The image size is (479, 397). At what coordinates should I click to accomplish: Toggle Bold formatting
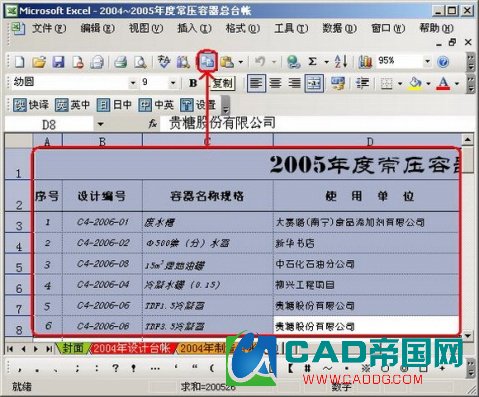(x=193, y=83)
